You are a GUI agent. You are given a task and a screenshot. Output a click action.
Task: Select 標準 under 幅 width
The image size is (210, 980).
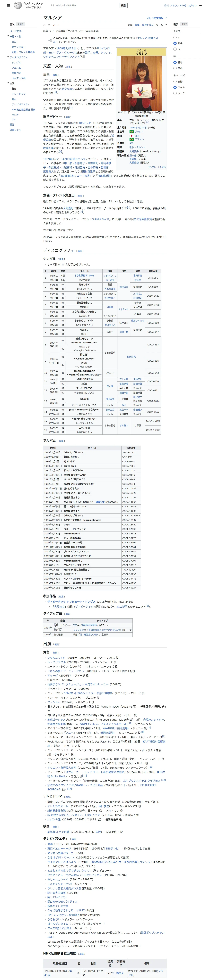point(175,62)
